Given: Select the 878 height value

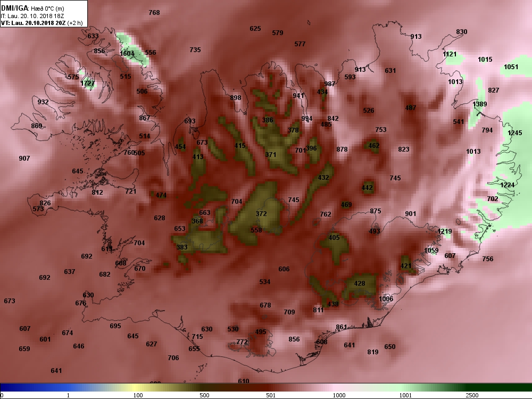Looking at the screenshot, I should coord(342,149).
